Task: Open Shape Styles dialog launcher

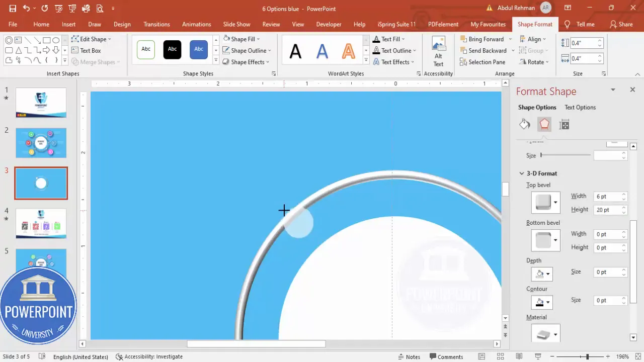Action: [x=274, y=74]
